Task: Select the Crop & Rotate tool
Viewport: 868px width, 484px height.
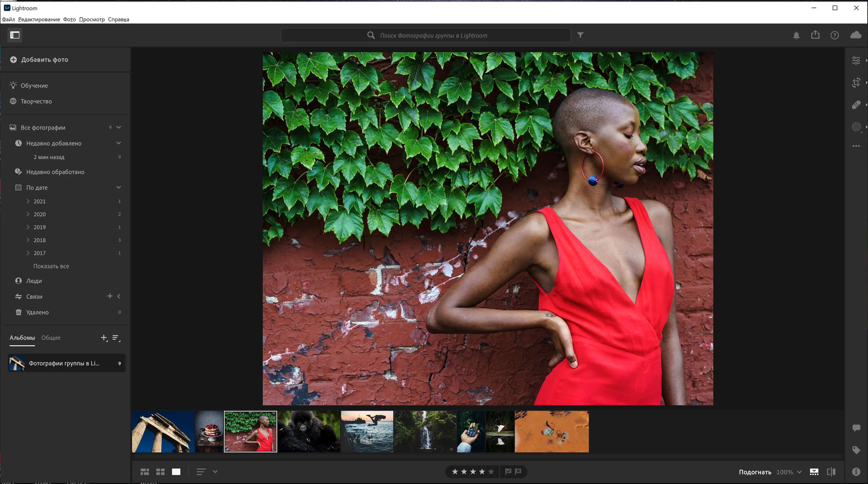Action: coord(856,82)
